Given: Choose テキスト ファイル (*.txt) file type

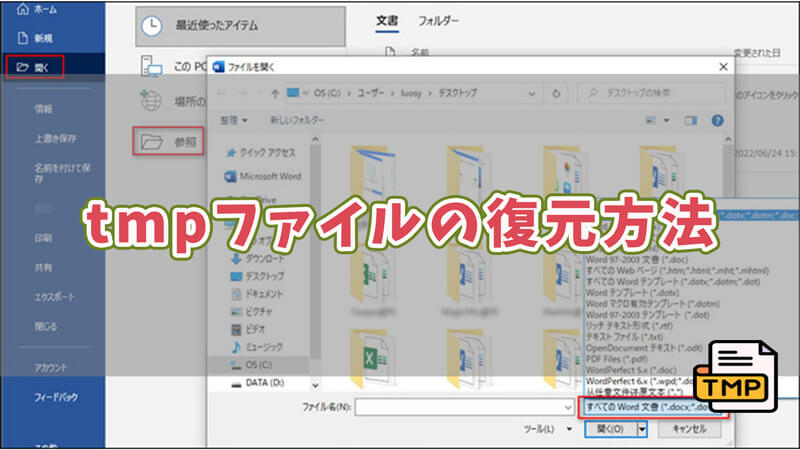Looking at the screenshot, I should [x=624, y=337].
